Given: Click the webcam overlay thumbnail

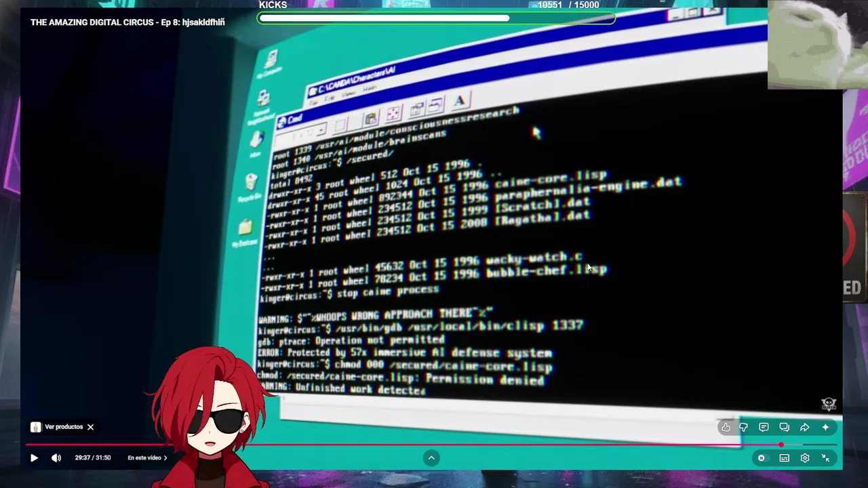Looking at the screenshot, I should [817, 45].
